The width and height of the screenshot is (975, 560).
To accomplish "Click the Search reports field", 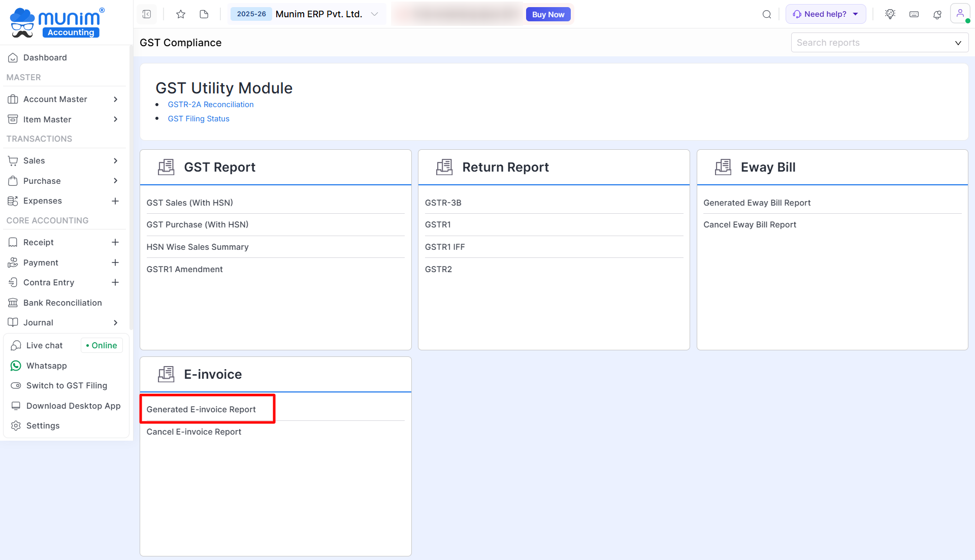I will pos(873,43).
